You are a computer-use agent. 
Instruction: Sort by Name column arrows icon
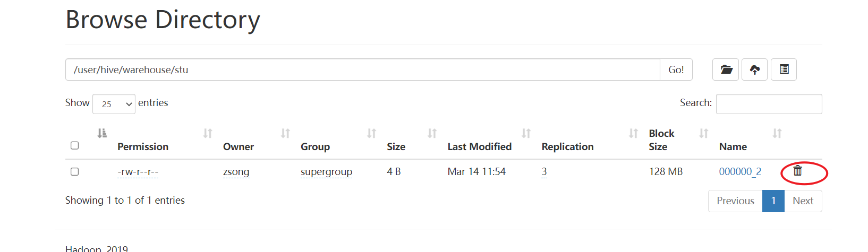pyautogui.click(x=777, y=133)
